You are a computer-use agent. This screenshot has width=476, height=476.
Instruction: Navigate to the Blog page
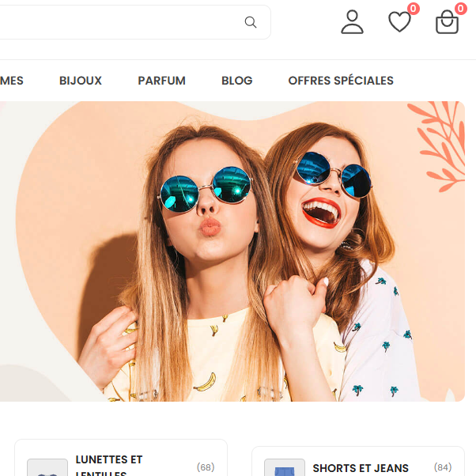(237, 81)
